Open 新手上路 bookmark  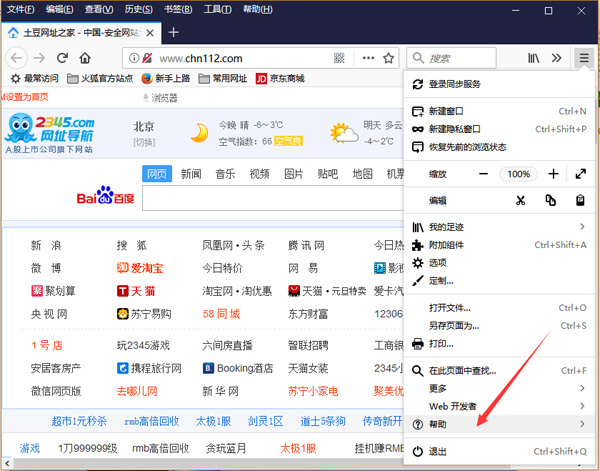click(166, 79)
